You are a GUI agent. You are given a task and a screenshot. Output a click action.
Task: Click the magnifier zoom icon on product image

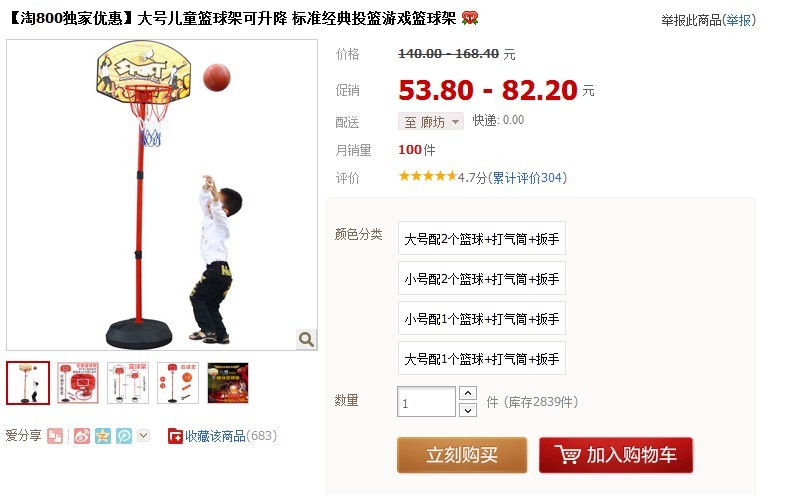(306, 339)
